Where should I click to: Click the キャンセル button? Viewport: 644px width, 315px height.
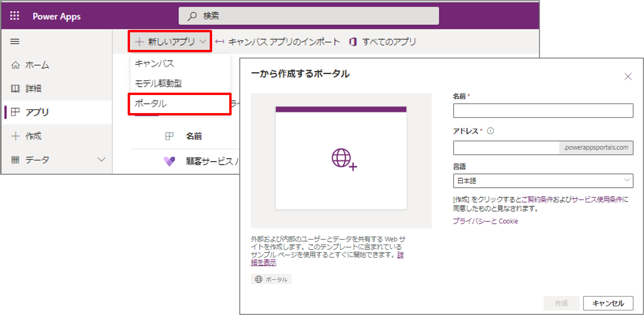[x=608, y=303]
